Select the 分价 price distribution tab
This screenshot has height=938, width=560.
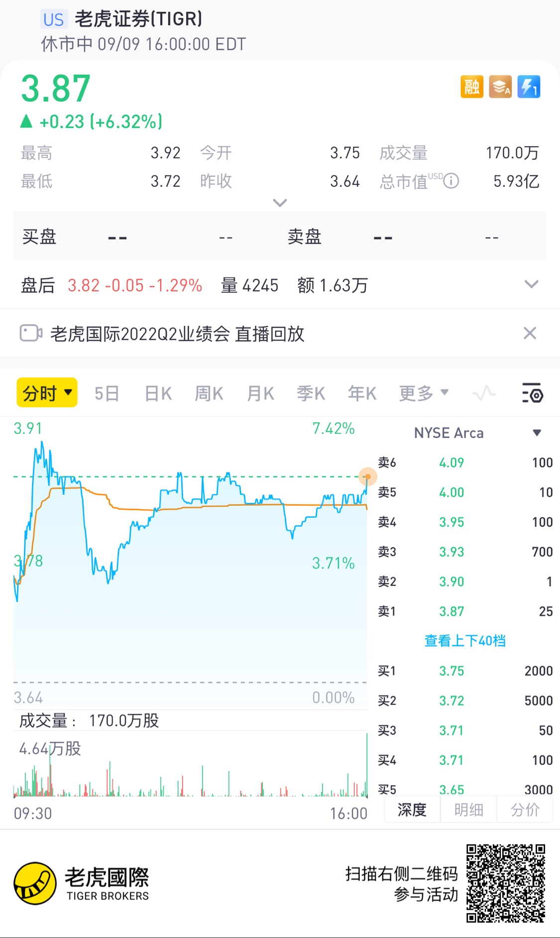525,810
